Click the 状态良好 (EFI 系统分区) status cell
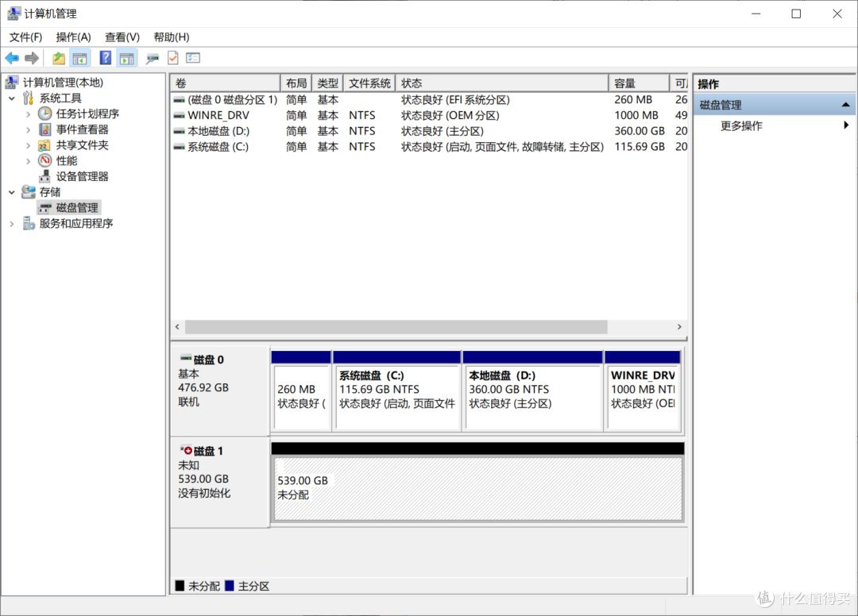858x616 pixels. tap(455, 100)
